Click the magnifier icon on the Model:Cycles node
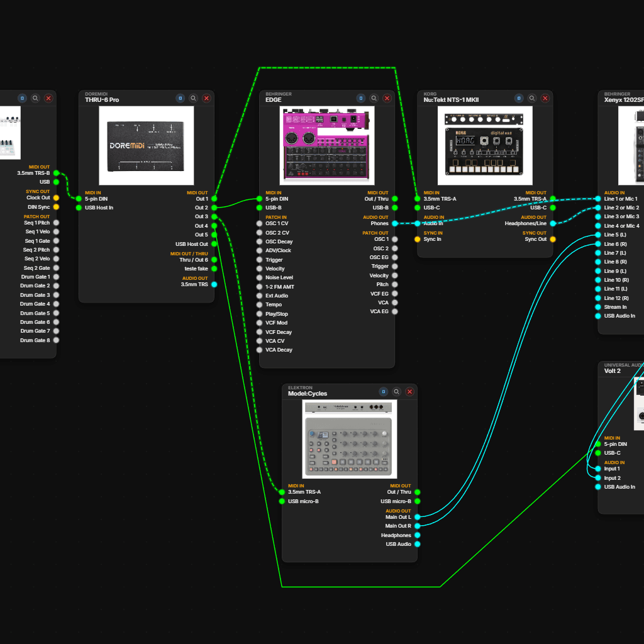 tap(396, 391)
